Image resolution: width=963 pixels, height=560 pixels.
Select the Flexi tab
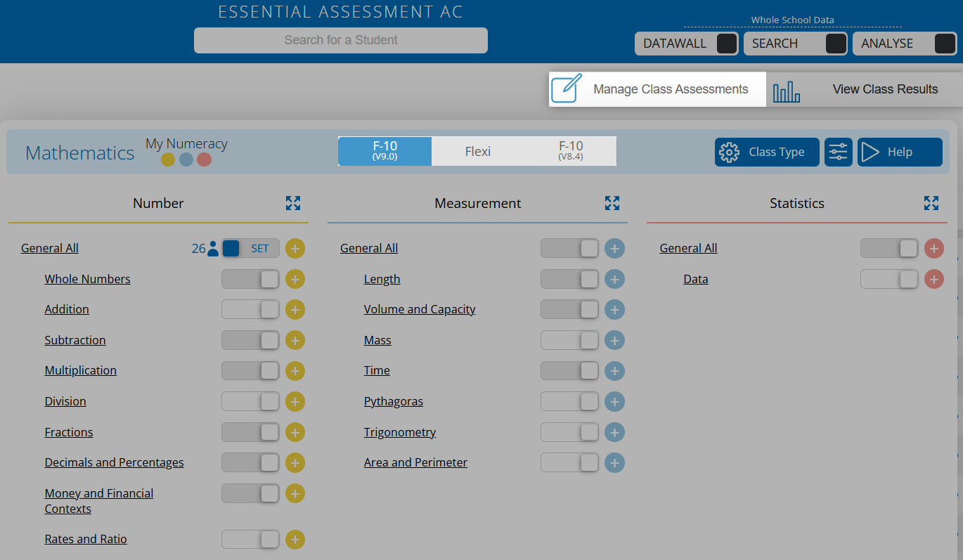(478, 151)
